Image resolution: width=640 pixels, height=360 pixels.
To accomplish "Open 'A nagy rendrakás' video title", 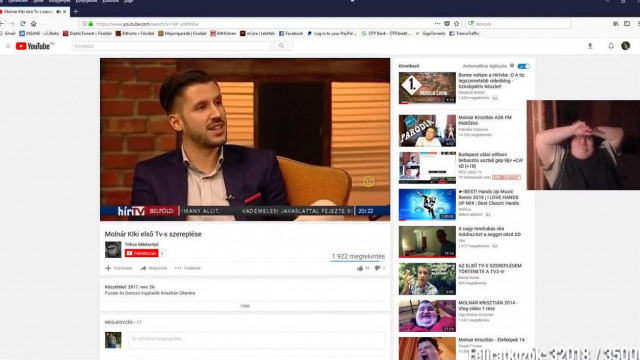I will [x=489, y=231].
